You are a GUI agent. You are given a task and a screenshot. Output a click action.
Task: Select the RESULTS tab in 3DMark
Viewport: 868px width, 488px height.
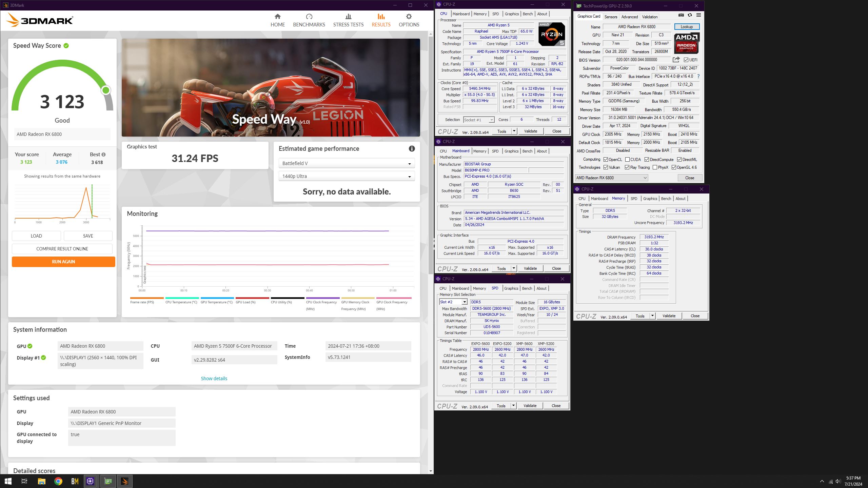(381, 20)
